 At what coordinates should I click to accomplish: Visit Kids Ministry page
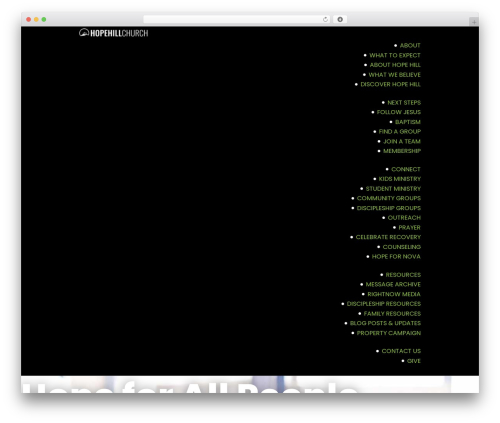[400, 179]
